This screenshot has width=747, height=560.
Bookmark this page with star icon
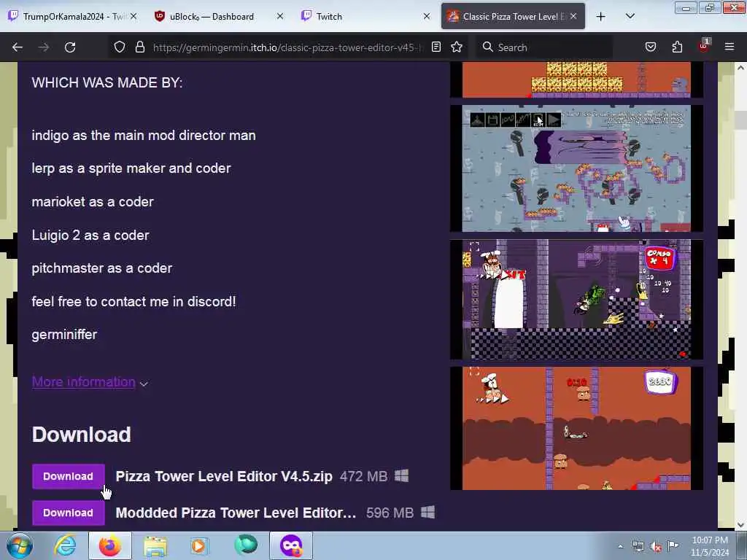[x=457, y=47]
